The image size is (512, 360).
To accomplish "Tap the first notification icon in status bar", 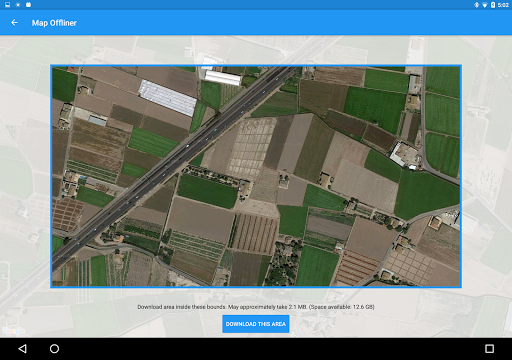I will click(x=7, y=5).
